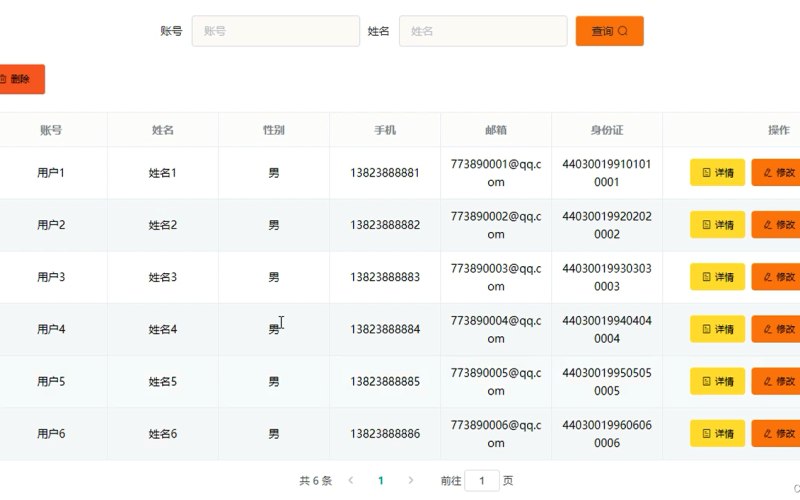Click the 姓名 column header
The height and width of the screenshot is (500, 800).
pyautogui.click(x=163, y=130)
